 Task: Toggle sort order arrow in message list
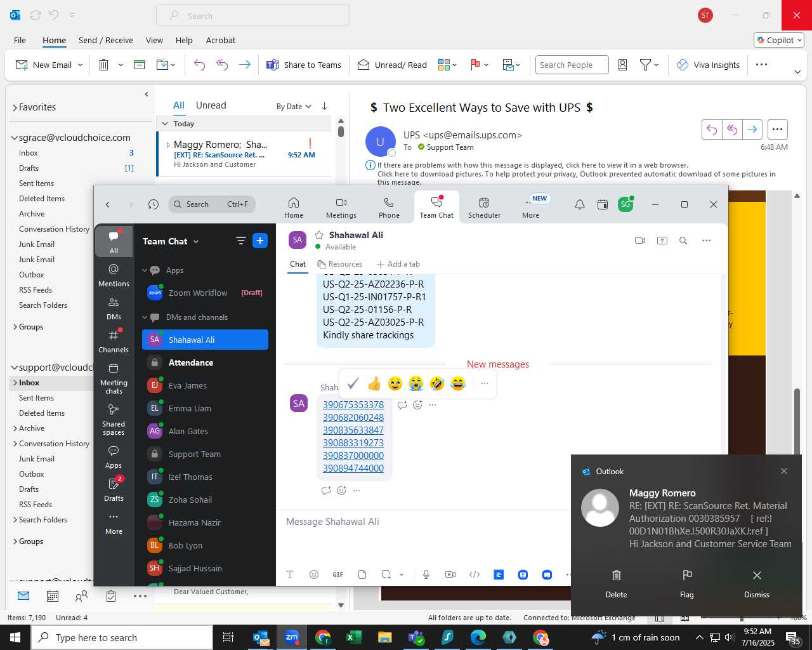pyautogui.click(x=324, y=106)
